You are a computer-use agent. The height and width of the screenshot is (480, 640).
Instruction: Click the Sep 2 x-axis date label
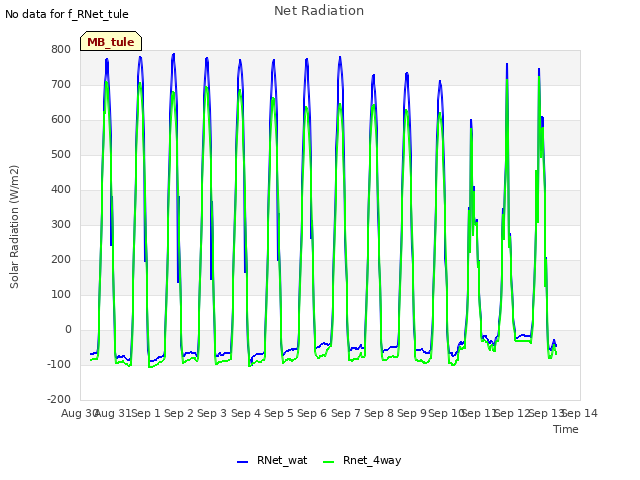[x=179, y=413]
